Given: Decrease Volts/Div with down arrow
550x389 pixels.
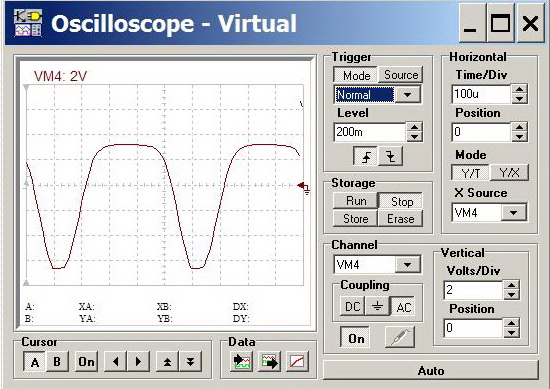Looking at the screenshot, I should pos(511,295).
